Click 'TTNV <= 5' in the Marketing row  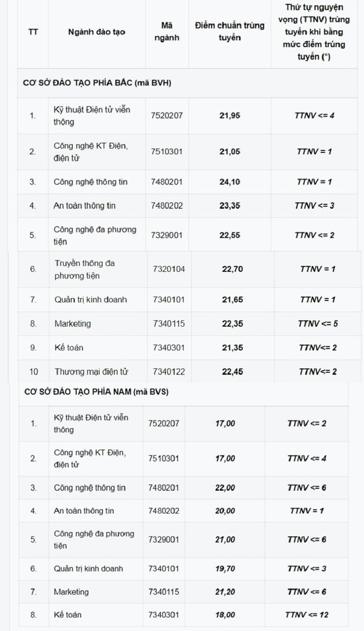[x=317, y=324]
